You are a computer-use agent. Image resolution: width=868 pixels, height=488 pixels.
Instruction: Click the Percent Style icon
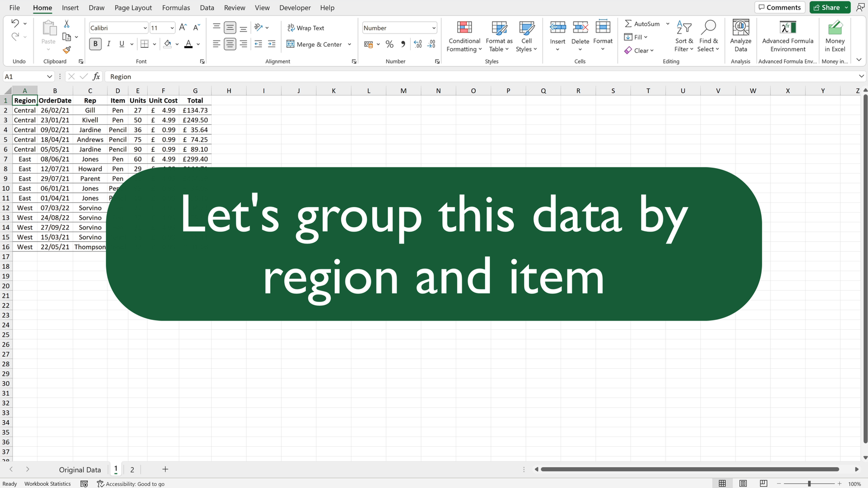390,44
